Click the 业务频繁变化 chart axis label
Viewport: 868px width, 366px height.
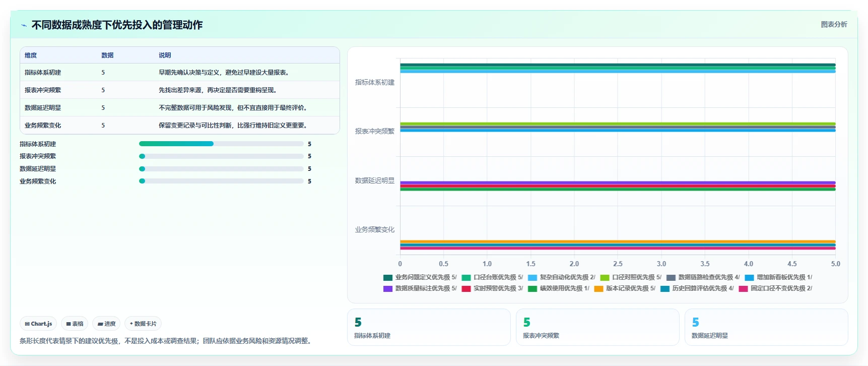pos(375,229)
